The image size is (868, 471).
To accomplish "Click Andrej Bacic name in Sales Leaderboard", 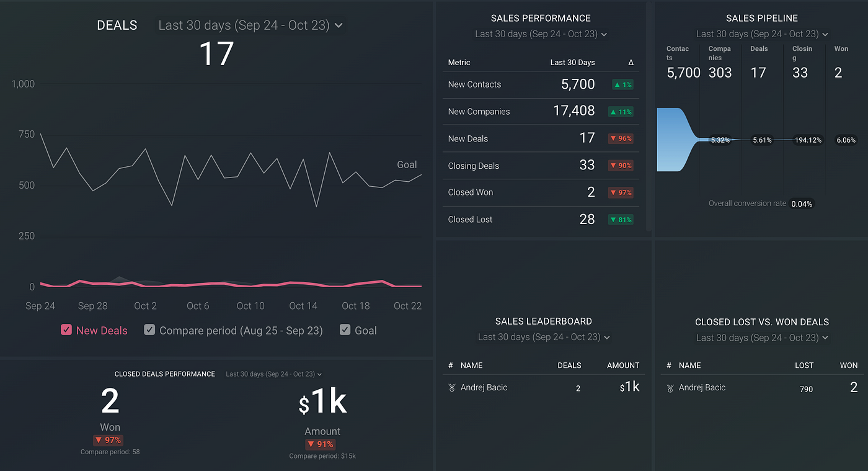I will [484, 388].
